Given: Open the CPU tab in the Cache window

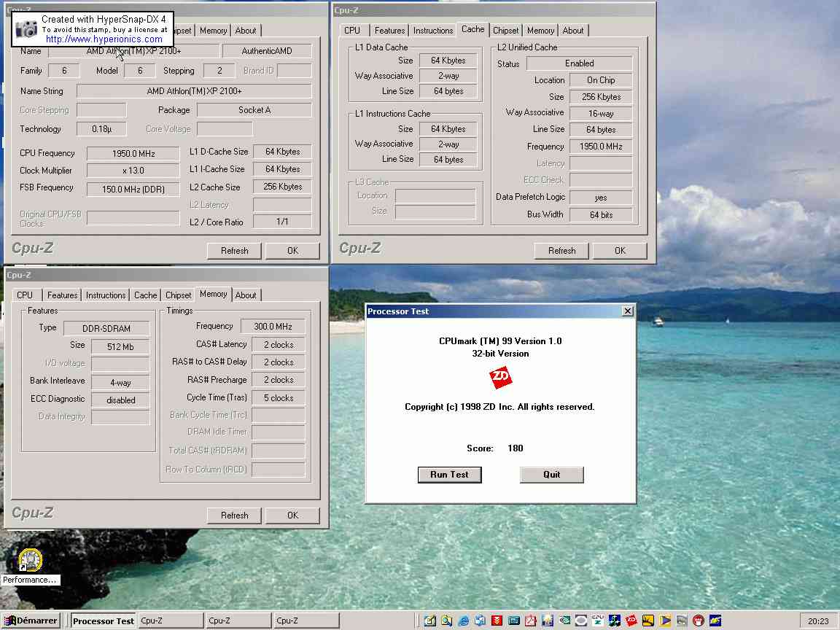Looking at the screenshot, I should click(x=352, y=31).
